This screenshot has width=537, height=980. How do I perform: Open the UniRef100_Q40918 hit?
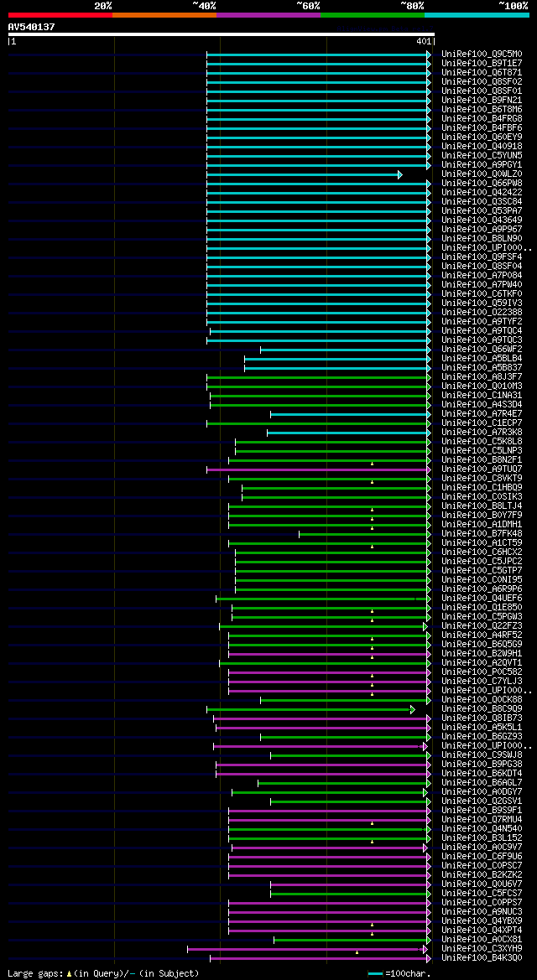pyautogui.click(x=482, y=146)
